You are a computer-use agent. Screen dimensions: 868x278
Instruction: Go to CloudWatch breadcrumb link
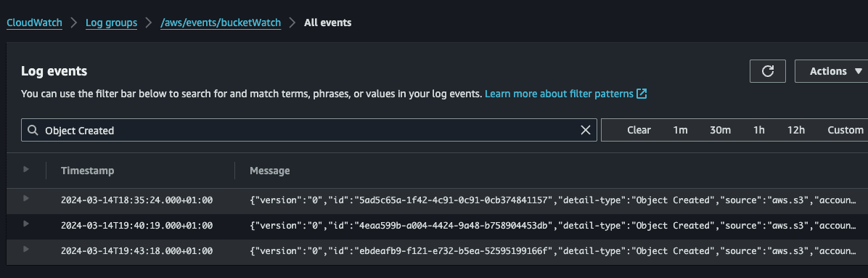[34, 23]
